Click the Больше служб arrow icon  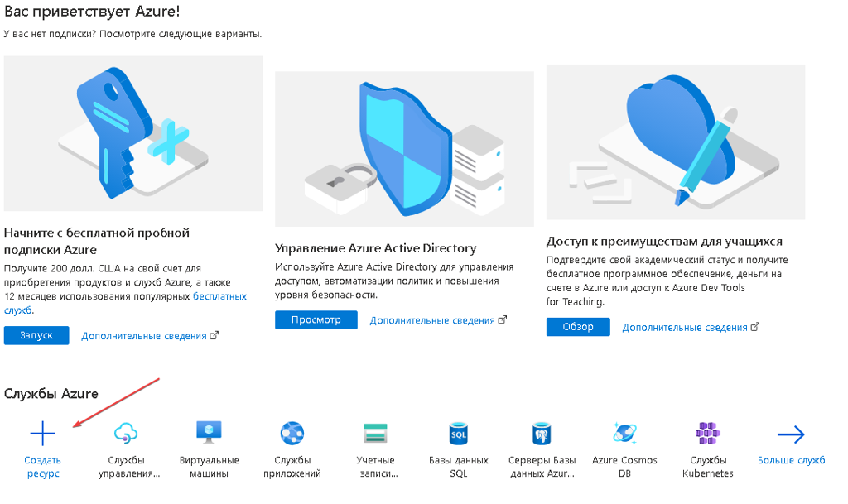point(791,434)
